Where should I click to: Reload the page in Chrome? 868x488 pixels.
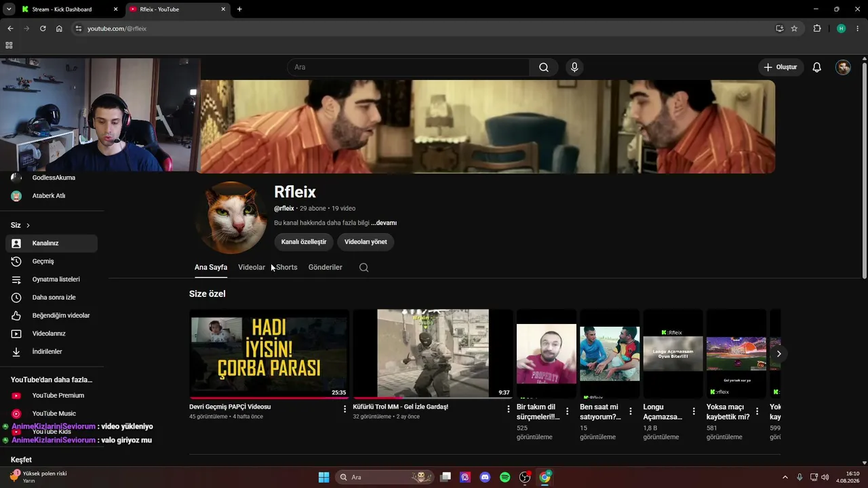43,28
